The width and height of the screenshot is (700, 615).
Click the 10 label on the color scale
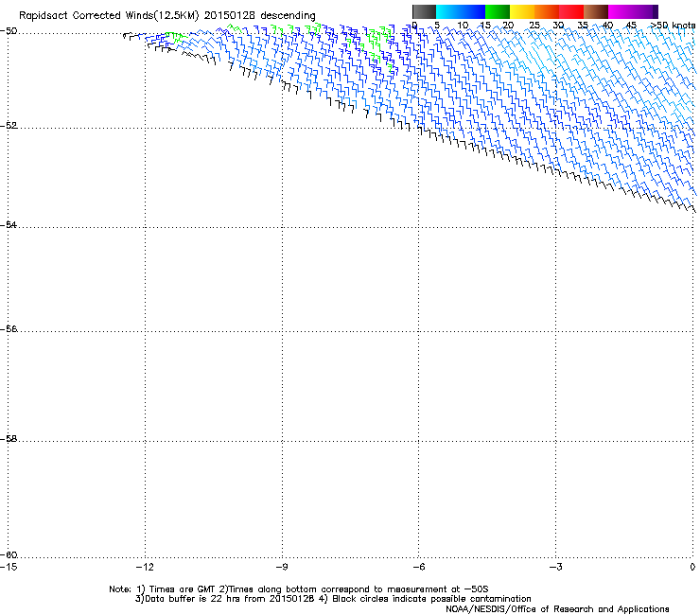(x=463, y=26)
